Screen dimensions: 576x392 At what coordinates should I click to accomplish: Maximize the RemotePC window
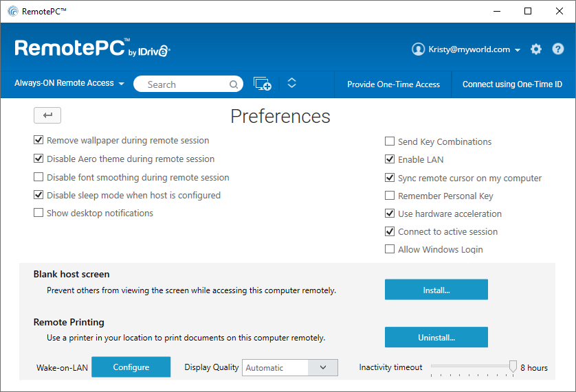click(x=528, y=11)
